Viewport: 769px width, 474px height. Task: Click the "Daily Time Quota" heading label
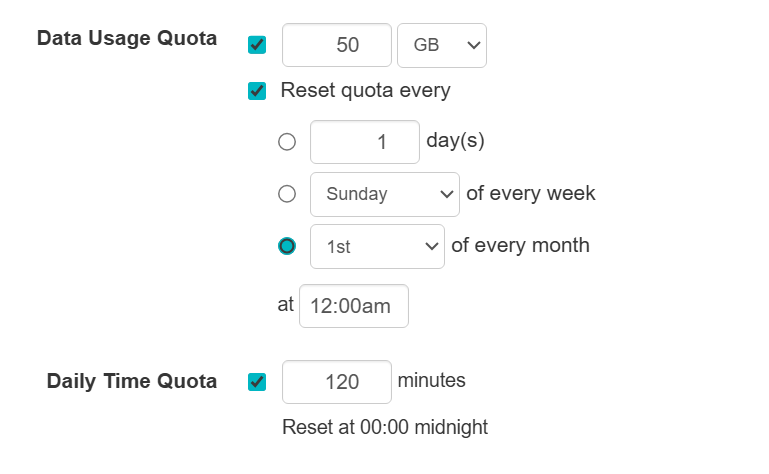coord(132,381)
